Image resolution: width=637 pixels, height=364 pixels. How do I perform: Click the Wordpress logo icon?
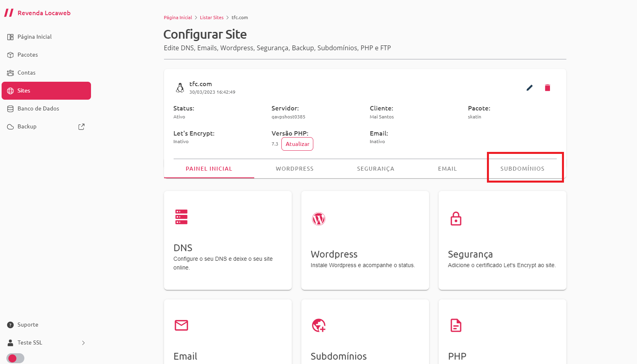point(318,219)
